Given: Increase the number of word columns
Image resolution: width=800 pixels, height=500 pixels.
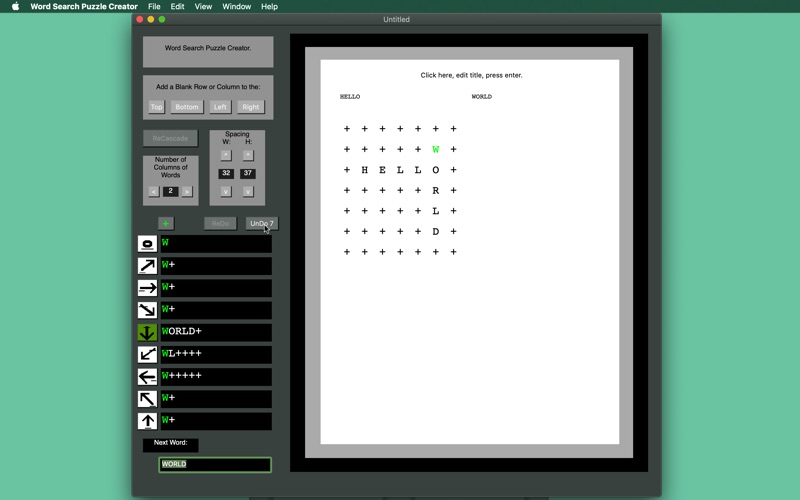Looking at the screenshot, I should point(187,191).
